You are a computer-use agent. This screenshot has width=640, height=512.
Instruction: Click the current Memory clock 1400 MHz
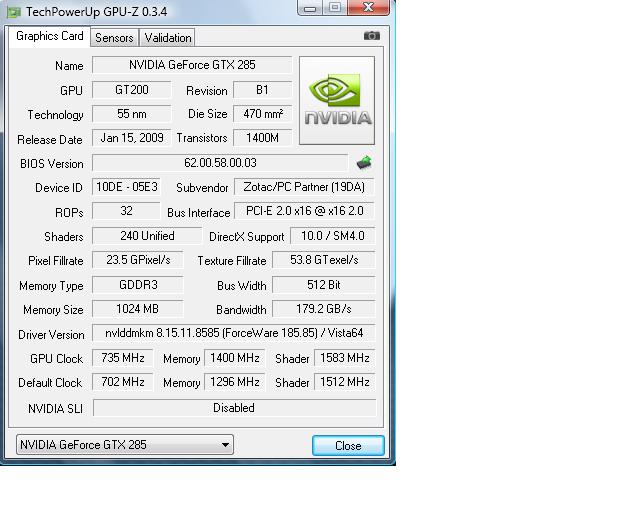(235, 358)
